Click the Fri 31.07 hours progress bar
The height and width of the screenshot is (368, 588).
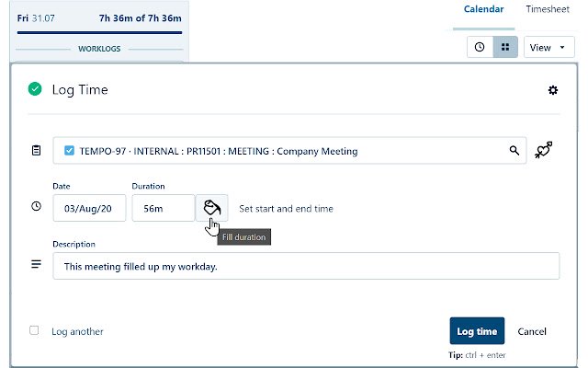click(99, 32)
